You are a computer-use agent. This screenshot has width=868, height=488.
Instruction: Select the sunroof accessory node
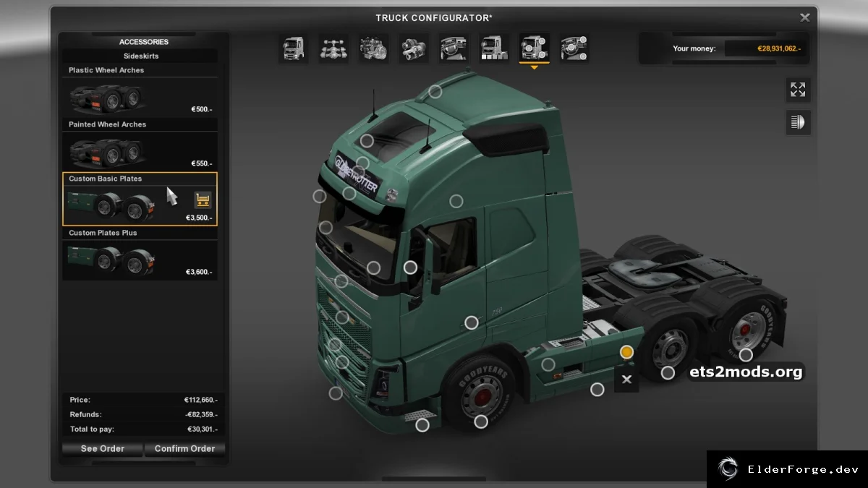point(367,141)
